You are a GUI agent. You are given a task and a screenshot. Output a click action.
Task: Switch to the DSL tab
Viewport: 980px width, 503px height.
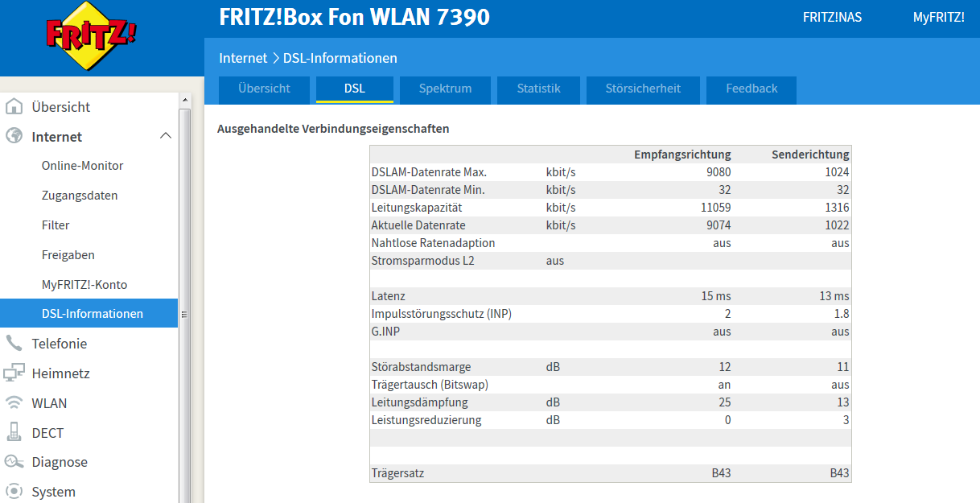coord(355,89)
